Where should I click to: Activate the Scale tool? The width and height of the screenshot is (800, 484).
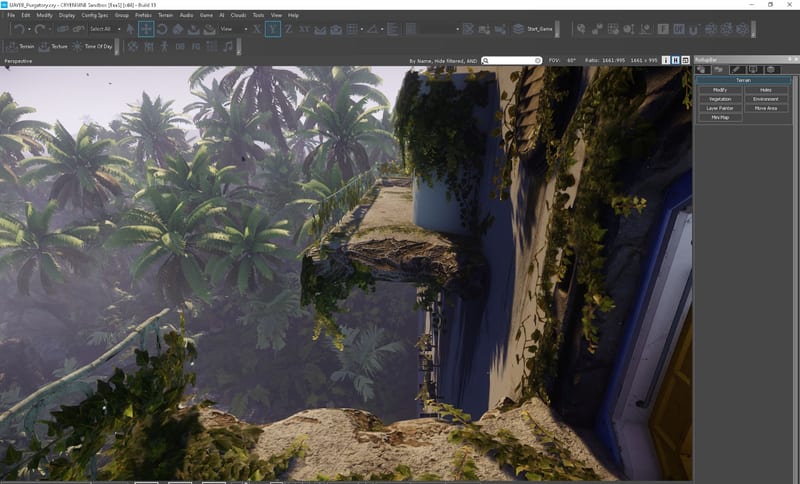(178, 29)
